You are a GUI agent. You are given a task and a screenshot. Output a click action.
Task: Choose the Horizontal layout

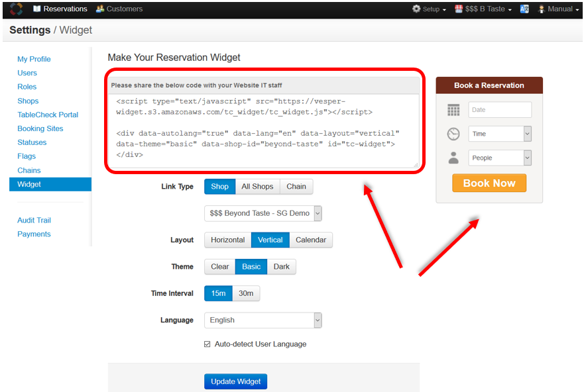click(228, 240)
